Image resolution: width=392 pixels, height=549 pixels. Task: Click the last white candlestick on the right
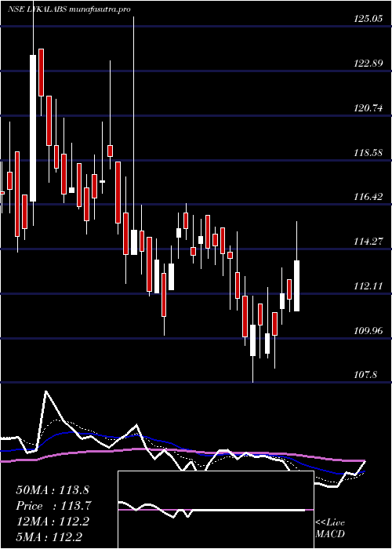pos(296,285)
